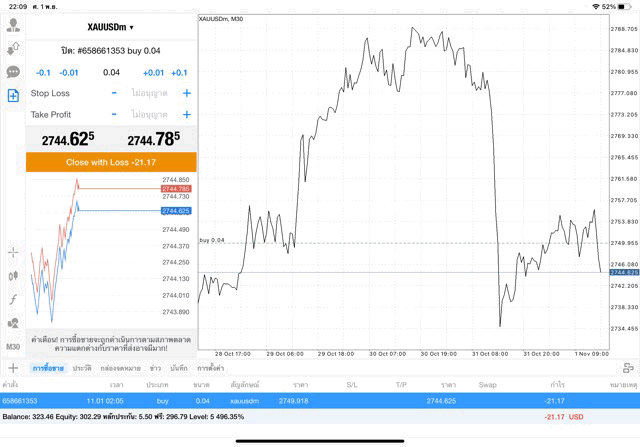Select the crosshair tool
This screenshot has height=447, width=640.
13,252
